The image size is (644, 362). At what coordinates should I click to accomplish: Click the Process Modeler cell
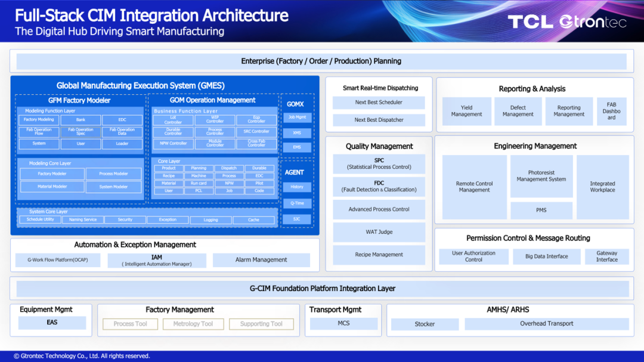(113, 174)
